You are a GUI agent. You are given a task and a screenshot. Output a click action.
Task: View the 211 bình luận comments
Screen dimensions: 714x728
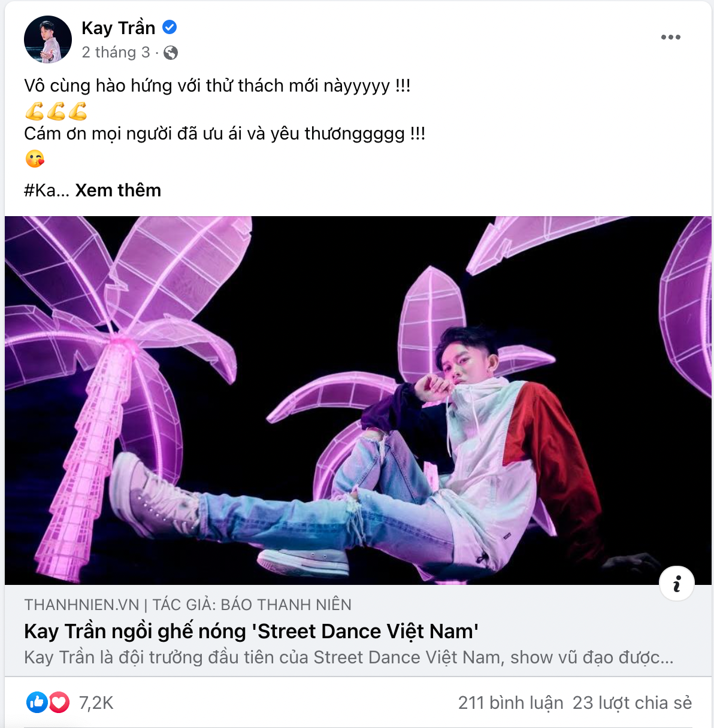point(510,703)
